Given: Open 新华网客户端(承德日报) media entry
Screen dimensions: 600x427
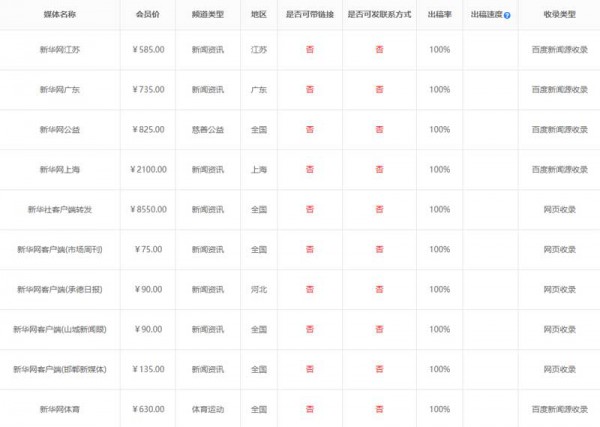Looking at the screenshot, I should (59, 289).
